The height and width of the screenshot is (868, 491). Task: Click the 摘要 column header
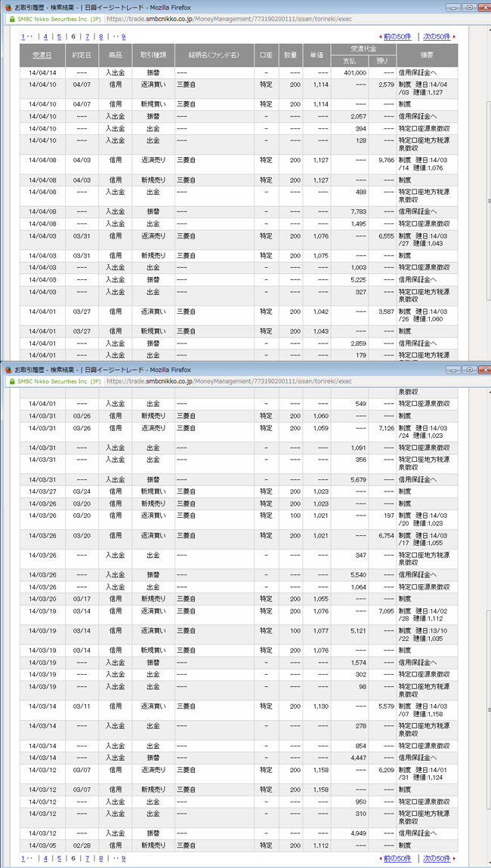coord(428,55)
